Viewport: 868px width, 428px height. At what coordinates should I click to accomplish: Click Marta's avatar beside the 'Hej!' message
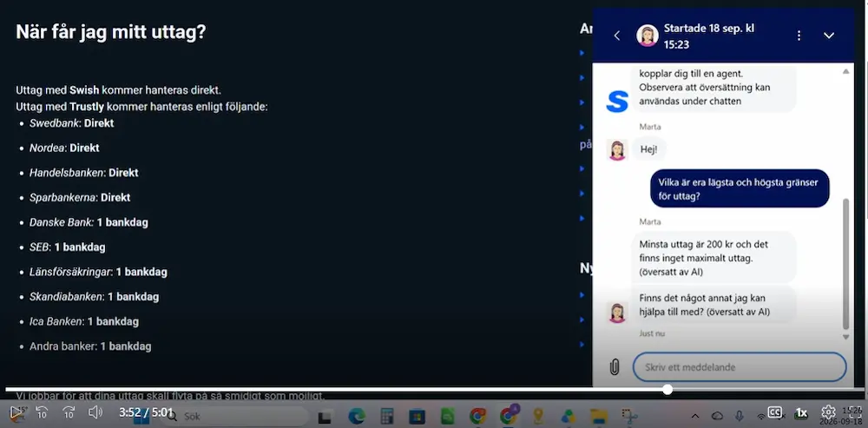point(617,150)
